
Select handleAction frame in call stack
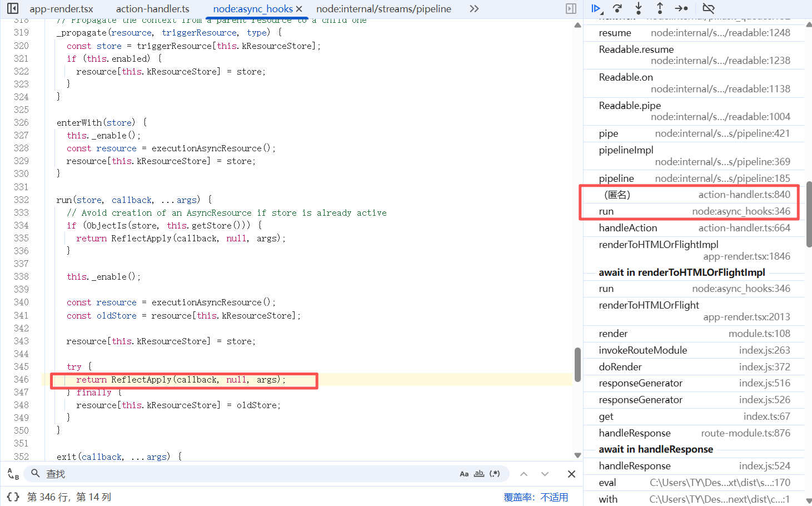[627, 228]
